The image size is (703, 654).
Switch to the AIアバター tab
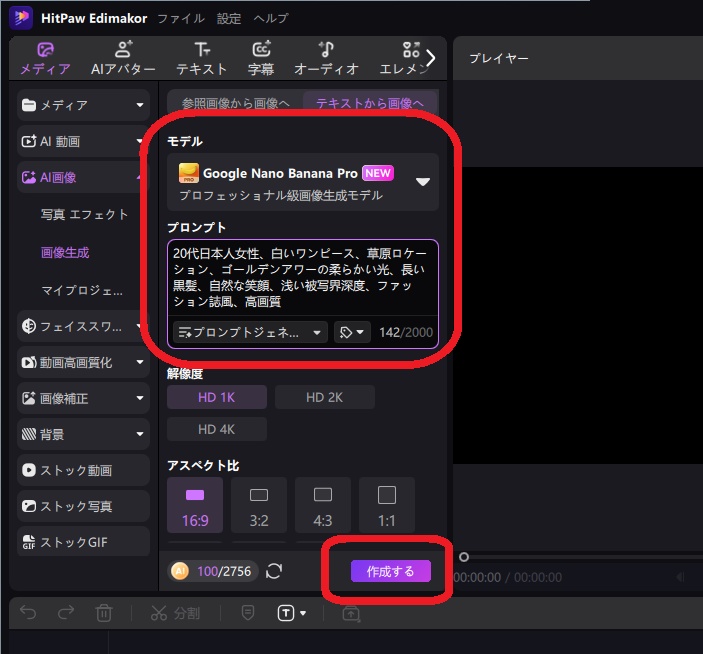tap(123, 59)
